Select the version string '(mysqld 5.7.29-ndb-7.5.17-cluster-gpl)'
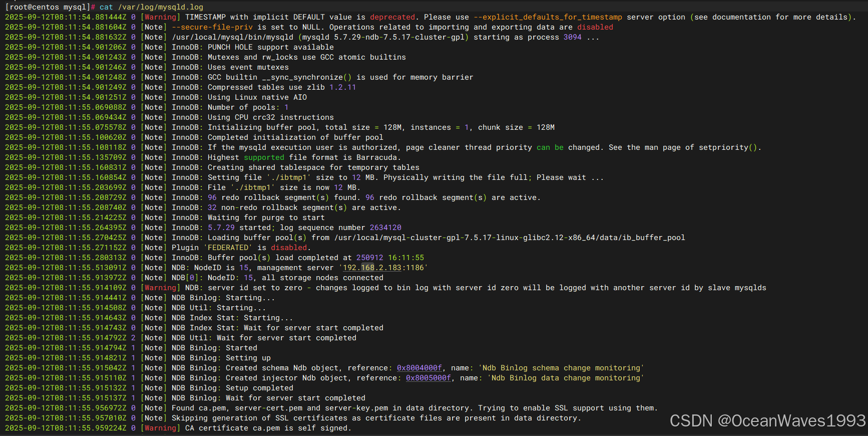The height and width of the screenshot is (436, 868). [383, 37]
